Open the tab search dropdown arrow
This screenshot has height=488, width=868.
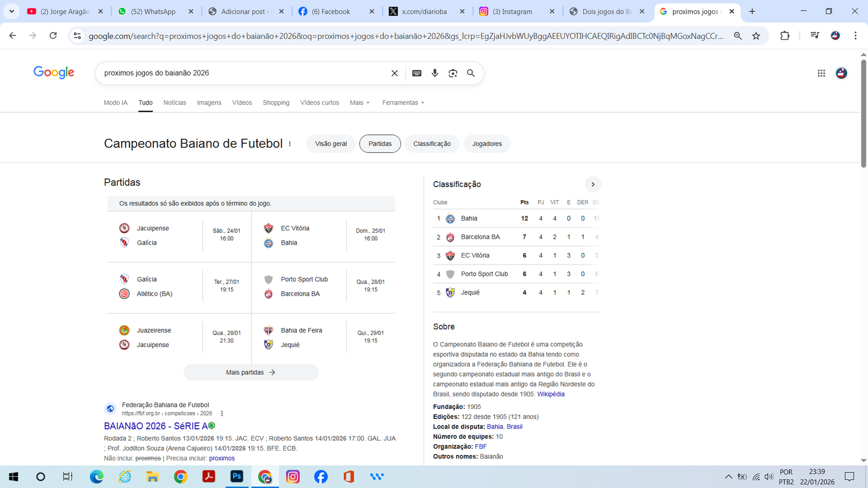coord(11,11)
